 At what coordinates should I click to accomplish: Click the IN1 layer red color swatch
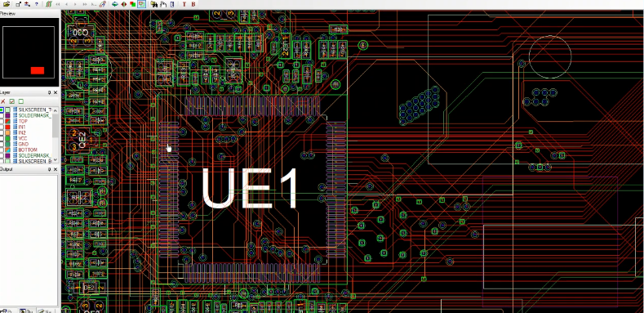pos(7,127)
